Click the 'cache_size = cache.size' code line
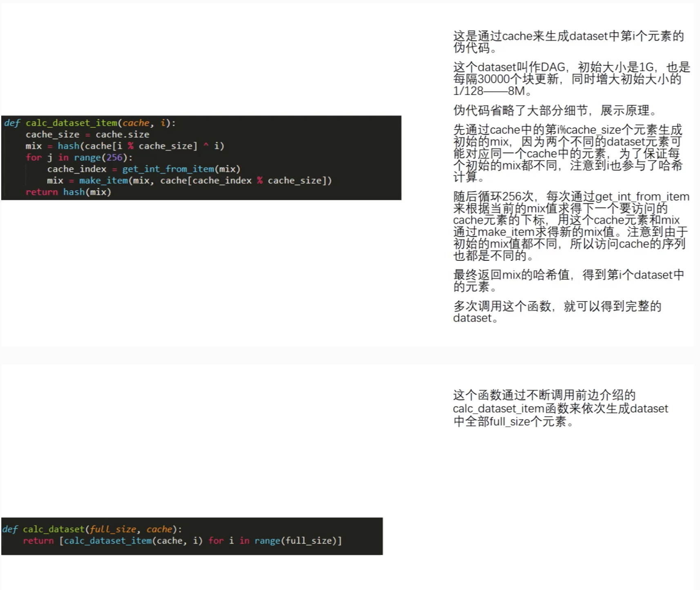The image size is (700, 590). [x=87, y=134]
